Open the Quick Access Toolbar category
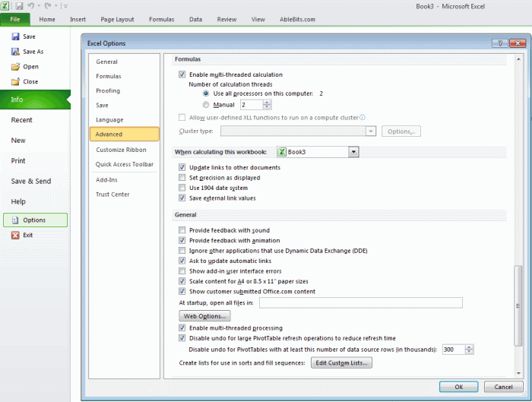This screenshot has width=532, height=402. [x=124, y=164]
